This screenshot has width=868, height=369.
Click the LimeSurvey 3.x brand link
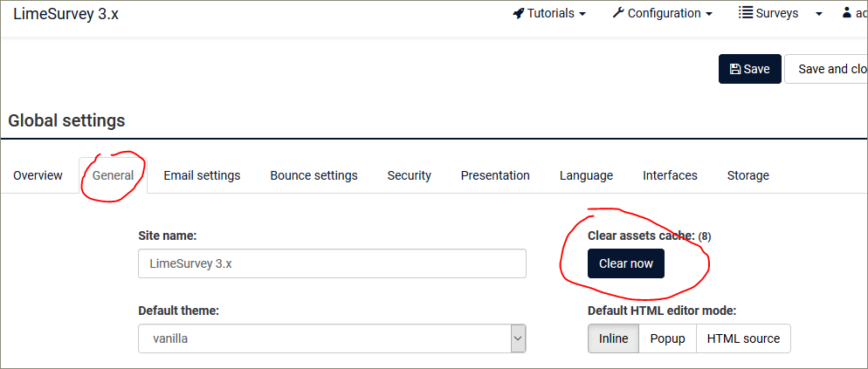(x=66, y=14)
